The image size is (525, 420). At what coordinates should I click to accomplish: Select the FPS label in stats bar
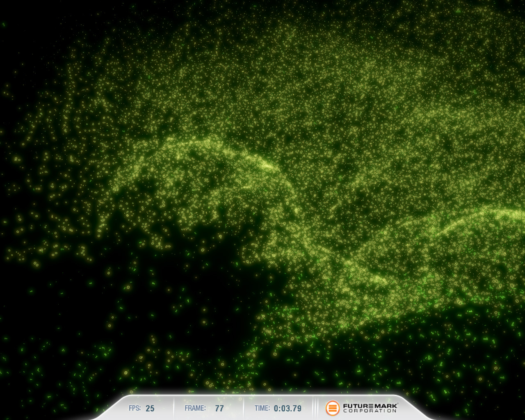pyautogui.click(x=135, y=409)
